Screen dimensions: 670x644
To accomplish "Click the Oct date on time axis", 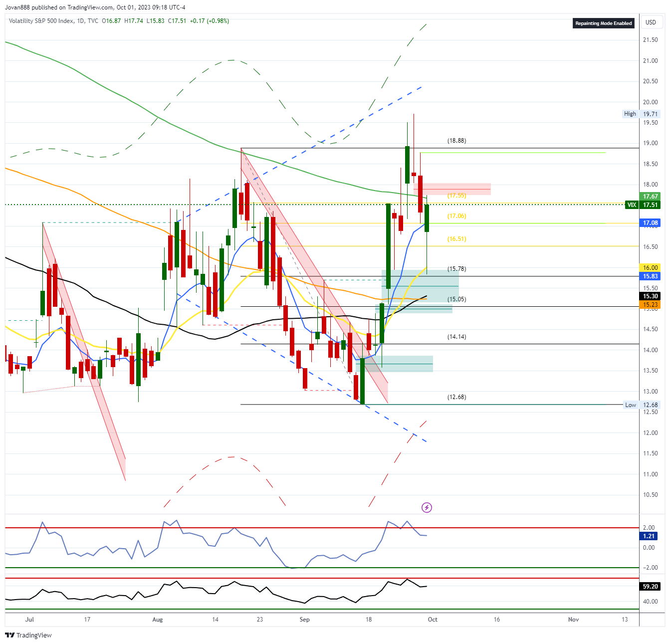I will (x=433, y=620).
